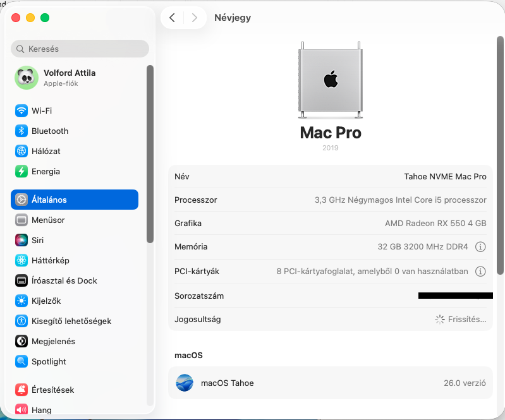Click the 2019 model year text
Screen dimensions: 505x420
(x=331, y=148)
